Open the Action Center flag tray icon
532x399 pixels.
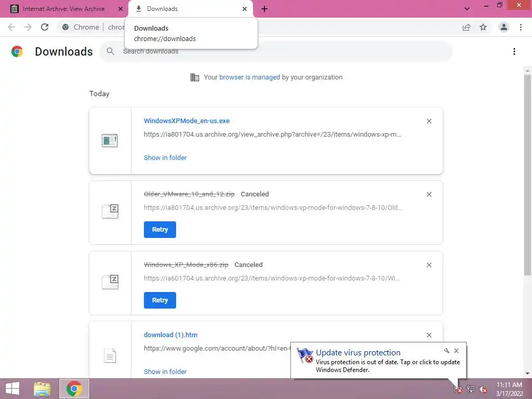458,389
